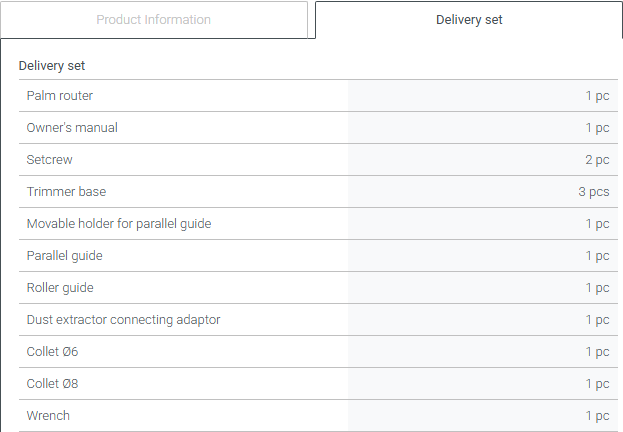Click the Wrench row label
The width and height of the screenshot is (623, 432).
48,416
